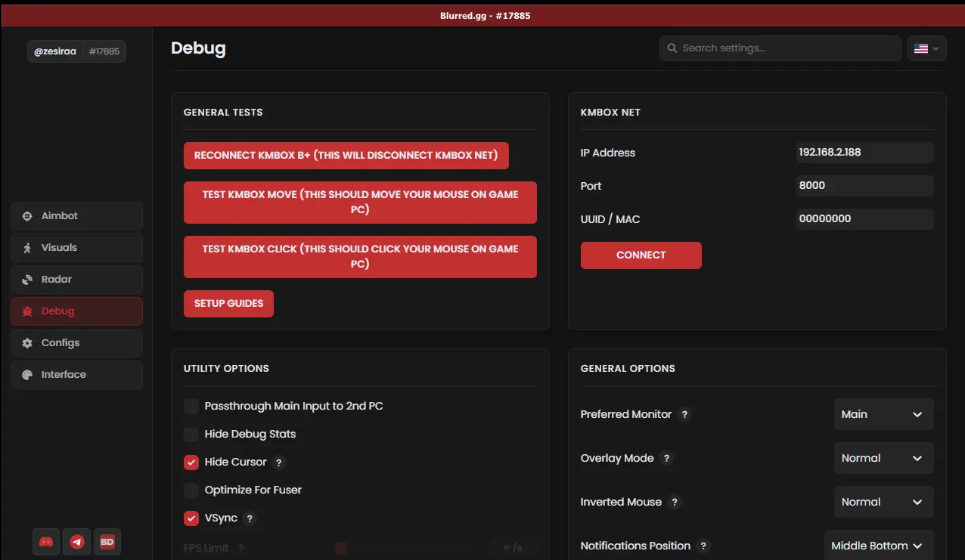
Task: Open the Setup Guides button
Action: [x=228, y=304]
